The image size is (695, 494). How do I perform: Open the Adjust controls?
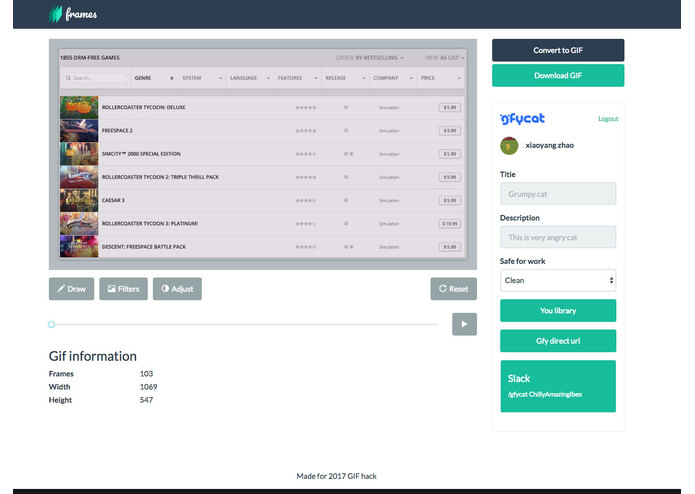(177, 289)
